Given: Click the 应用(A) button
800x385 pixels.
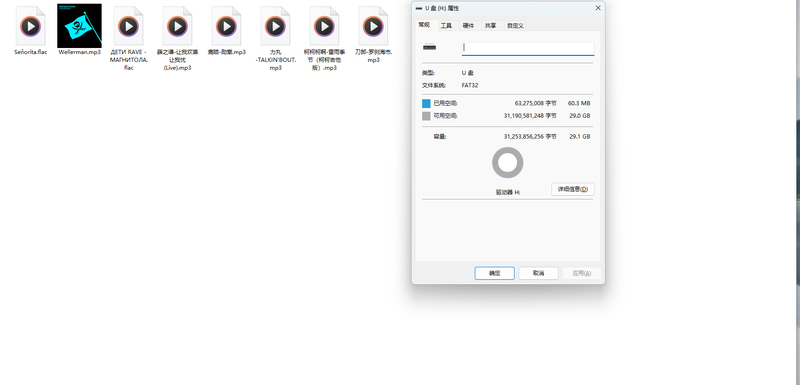Looking at the screenshot, I should coord(582,273).
